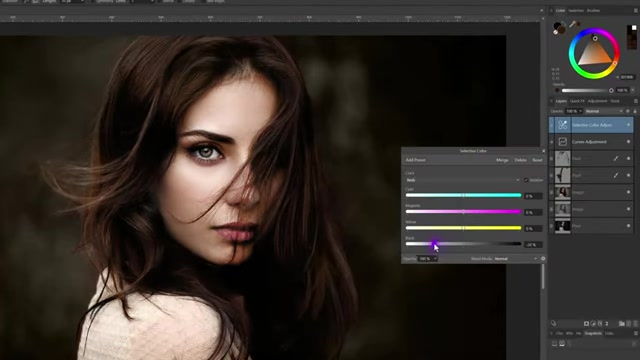The height and width of the screenshot is (360, 640).
Task: Click the Cyan slider track
Action: [x=463, y=196]
